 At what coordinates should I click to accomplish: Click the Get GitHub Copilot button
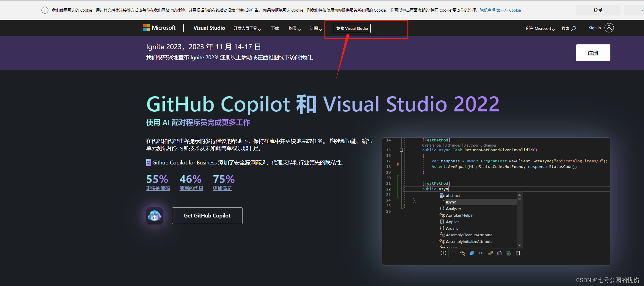click(207, 215)
